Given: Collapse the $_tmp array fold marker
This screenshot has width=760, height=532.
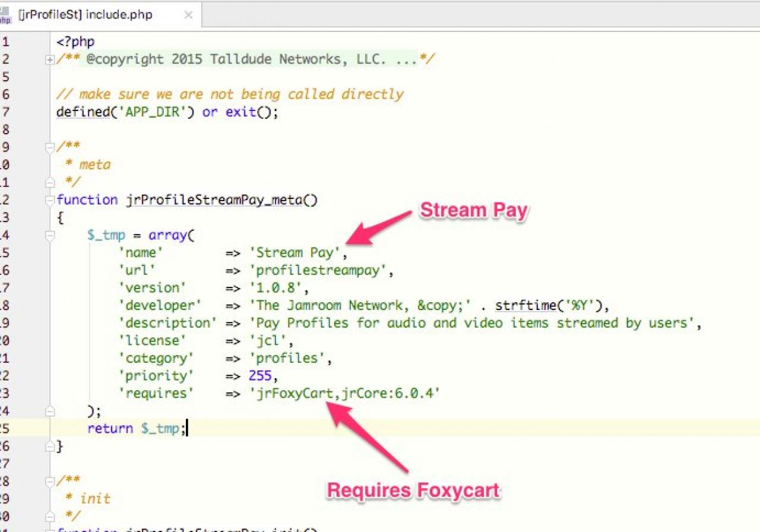Looking at the screenshot, I should pyautogui.click(x=50, y=236).
